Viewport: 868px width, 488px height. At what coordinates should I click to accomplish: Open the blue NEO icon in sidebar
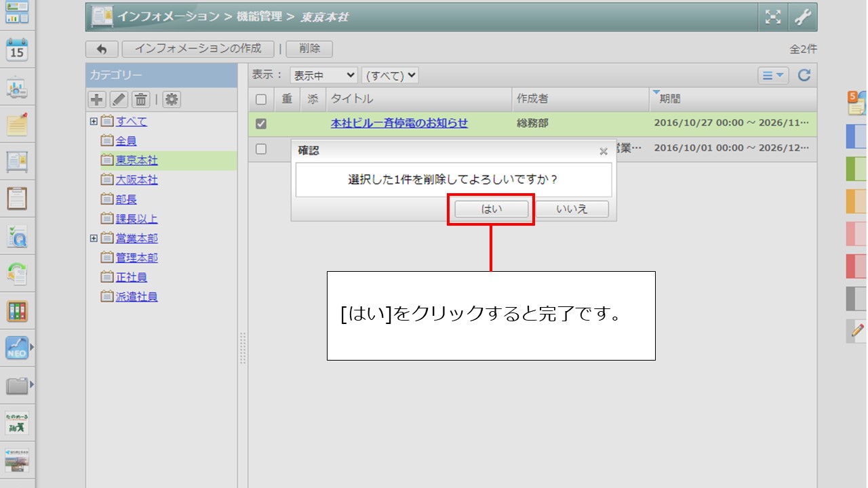point(17,348)
